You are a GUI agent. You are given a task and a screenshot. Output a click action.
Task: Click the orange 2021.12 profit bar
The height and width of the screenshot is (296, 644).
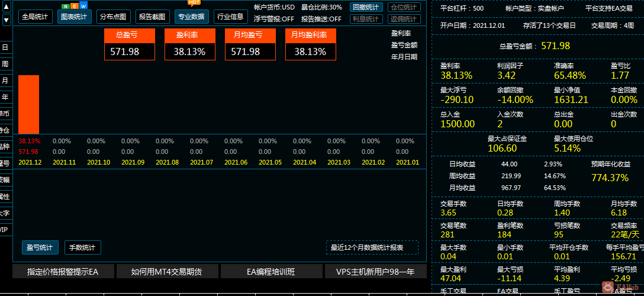tap(29, 105)
